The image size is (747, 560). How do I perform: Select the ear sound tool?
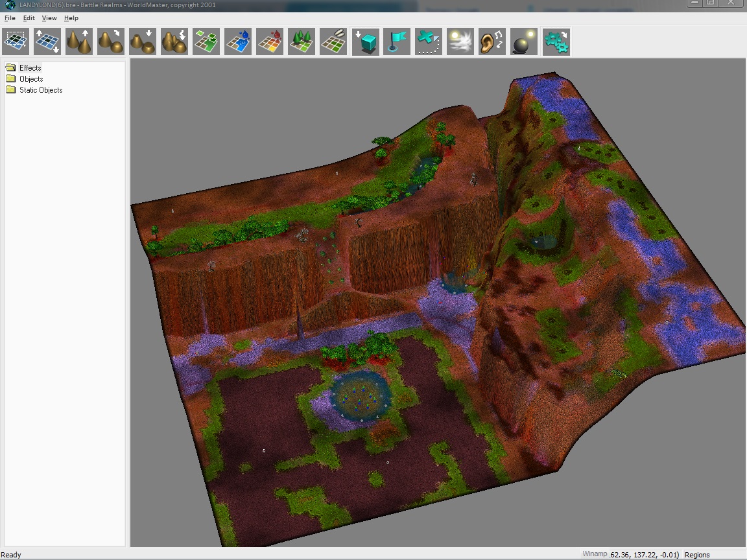click(x=492, y=41)
